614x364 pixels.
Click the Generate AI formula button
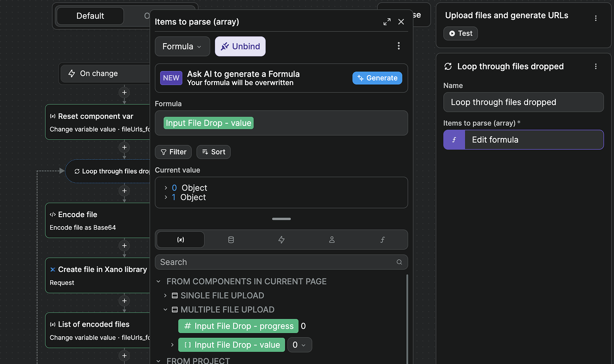377,78
